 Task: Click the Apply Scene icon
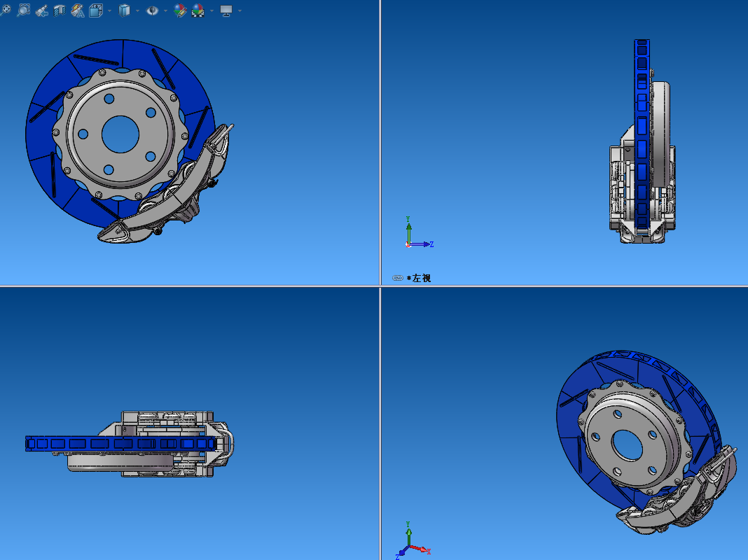(198, 10)
